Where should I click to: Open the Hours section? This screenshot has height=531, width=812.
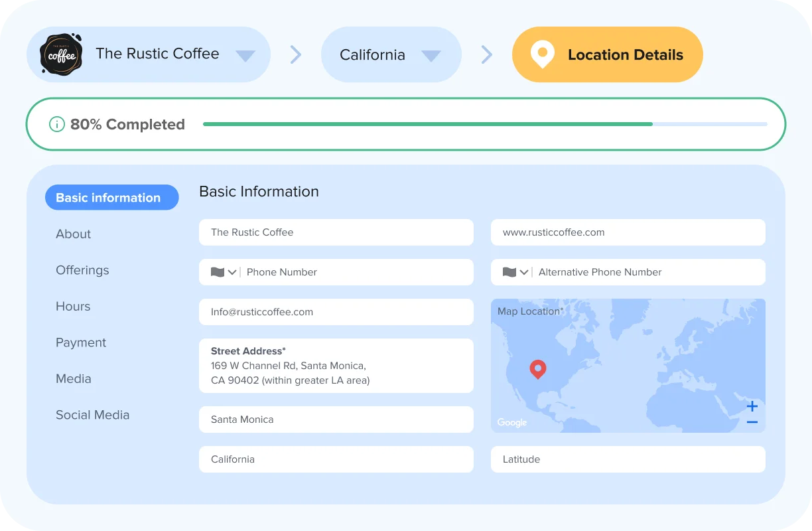pos(73,306)
